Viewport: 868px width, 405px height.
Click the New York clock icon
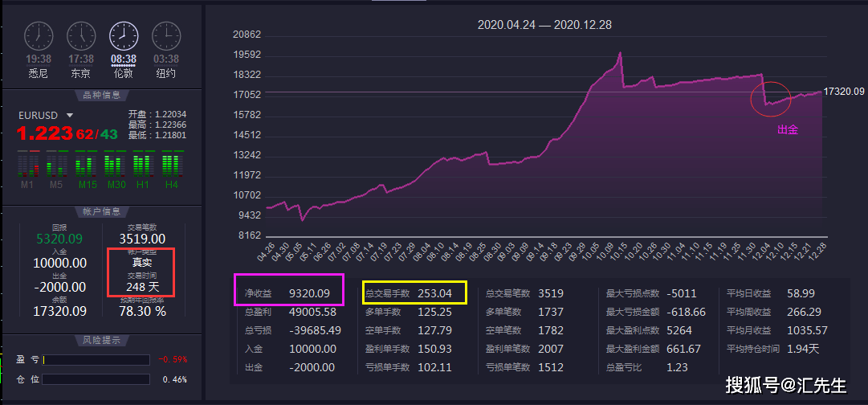tap(166, 36)
